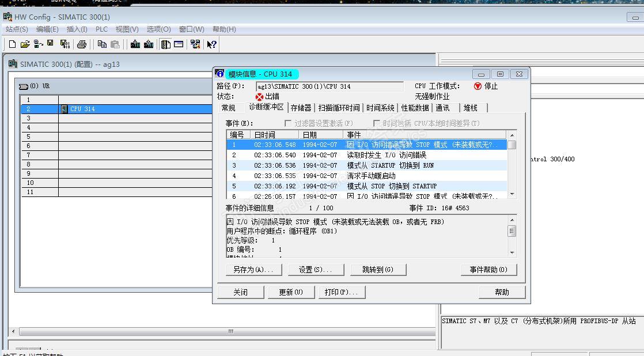Image resolution: width=644 pixels, height=356 pixels.
Task: Click the 设置(S)... button
Action: click(316, 270)
